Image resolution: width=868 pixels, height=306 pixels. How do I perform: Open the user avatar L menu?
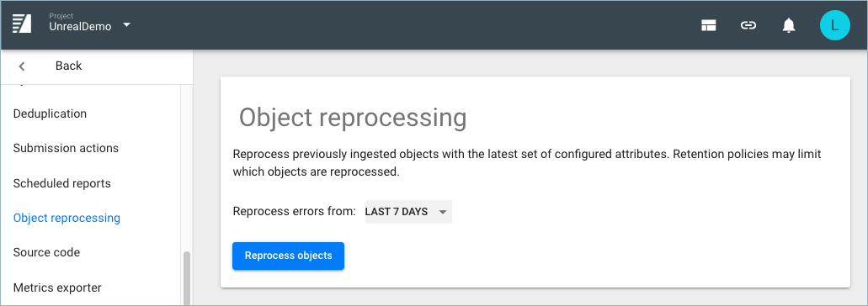[x=835, y=25]
